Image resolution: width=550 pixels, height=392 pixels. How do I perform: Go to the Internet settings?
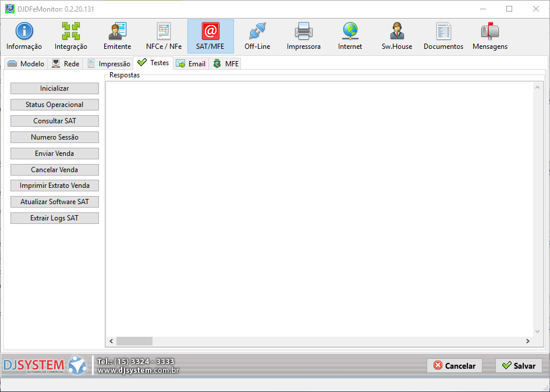pyautogui.click(x=350, y=36)
